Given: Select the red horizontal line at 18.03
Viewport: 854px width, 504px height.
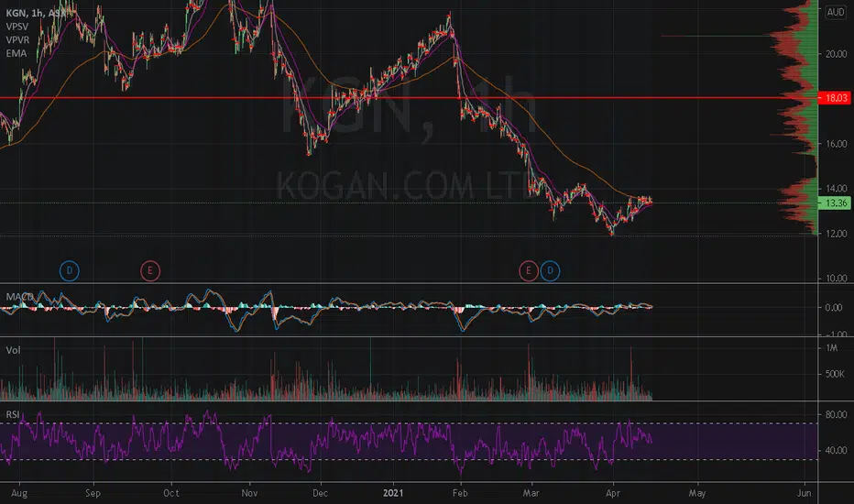Looking at the screenshot, I should tap(409, 98).
